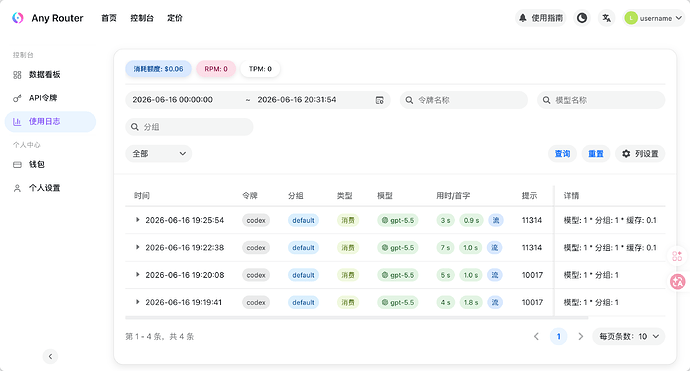
Task: Click the 3 s duration tag
Action: click(445, 220)
